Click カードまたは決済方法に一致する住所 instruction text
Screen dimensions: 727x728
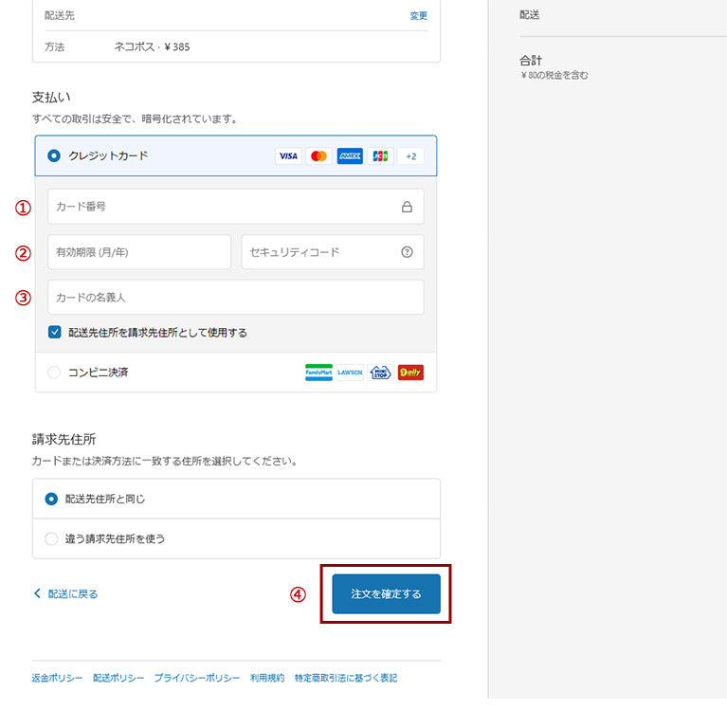pyautogui.click(x=164, y=461)
